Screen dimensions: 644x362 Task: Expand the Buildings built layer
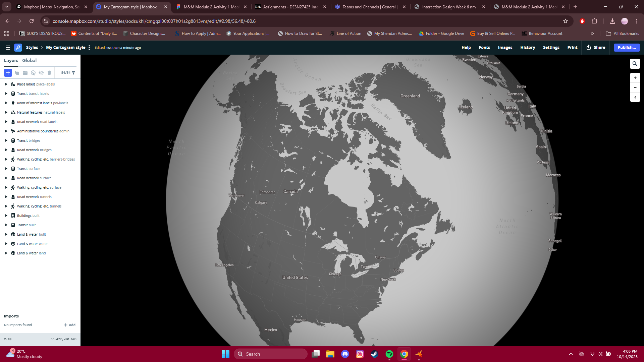point(6,216)
